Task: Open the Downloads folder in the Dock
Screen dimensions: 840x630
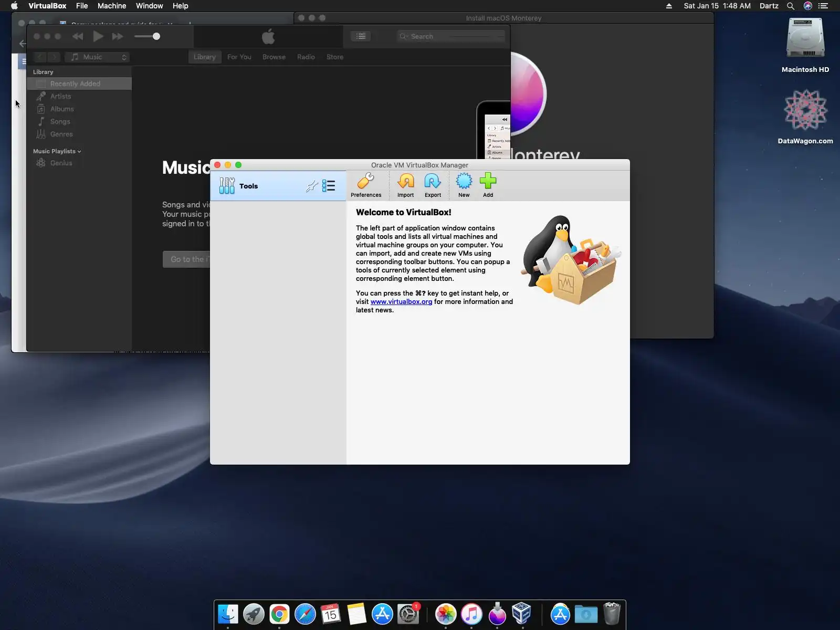Action: pos(586,614)
